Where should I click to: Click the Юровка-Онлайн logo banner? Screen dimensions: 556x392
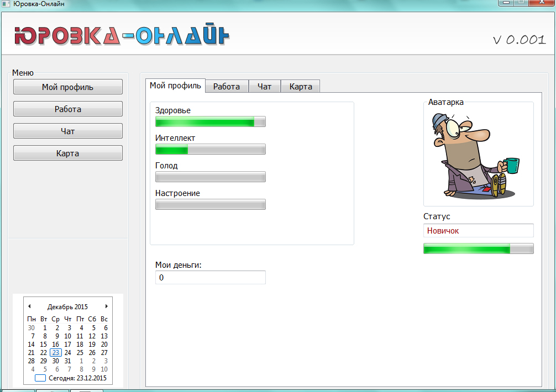coord(122,36)
